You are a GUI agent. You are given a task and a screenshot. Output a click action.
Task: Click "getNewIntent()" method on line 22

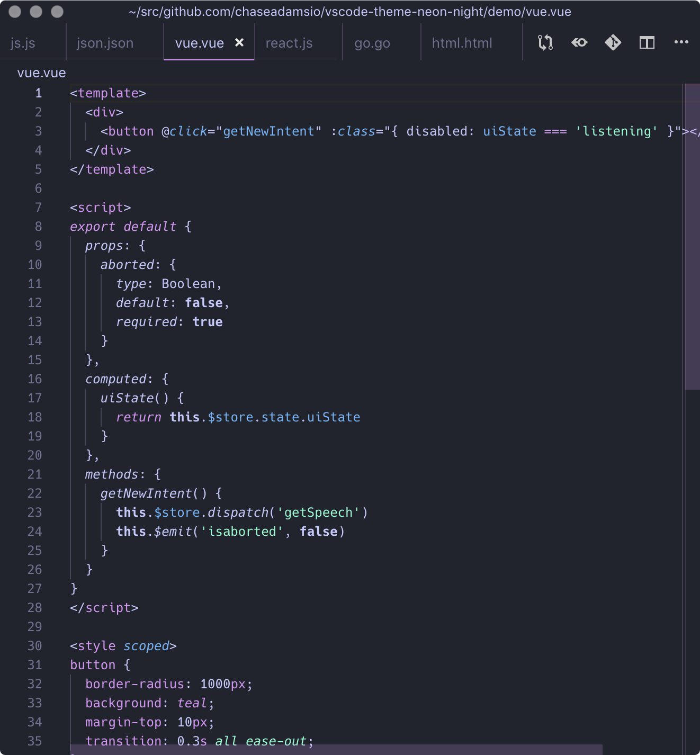154,493
